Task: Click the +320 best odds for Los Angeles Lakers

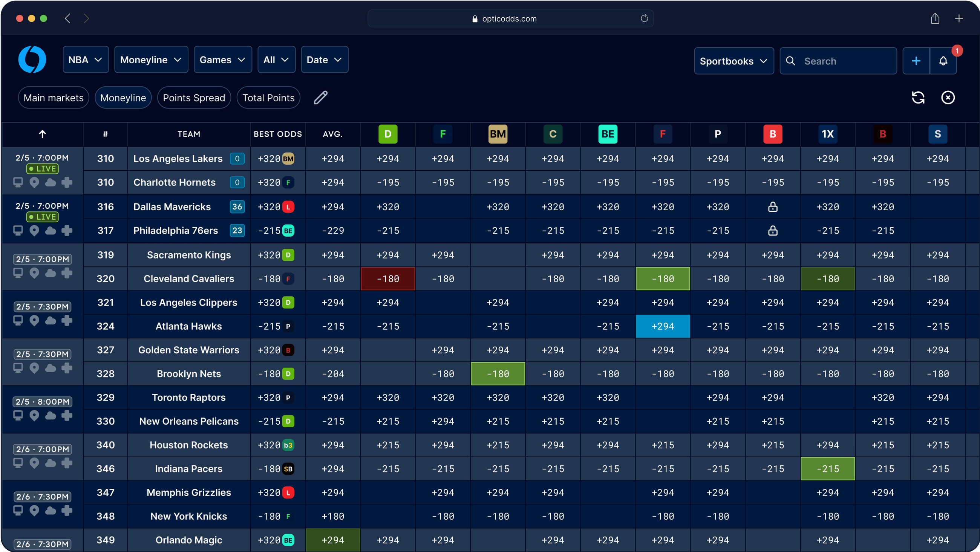Action: coord(277,159)
